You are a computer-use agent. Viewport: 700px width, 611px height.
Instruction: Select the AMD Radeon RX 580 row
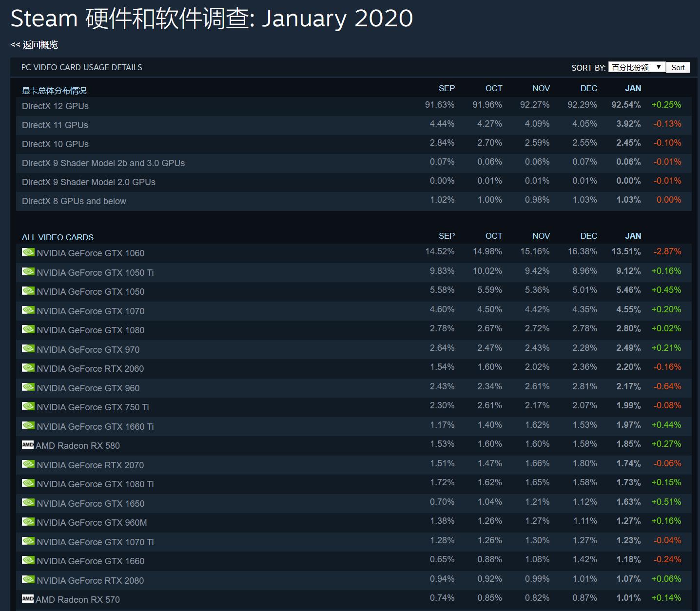tap(77, 445)
